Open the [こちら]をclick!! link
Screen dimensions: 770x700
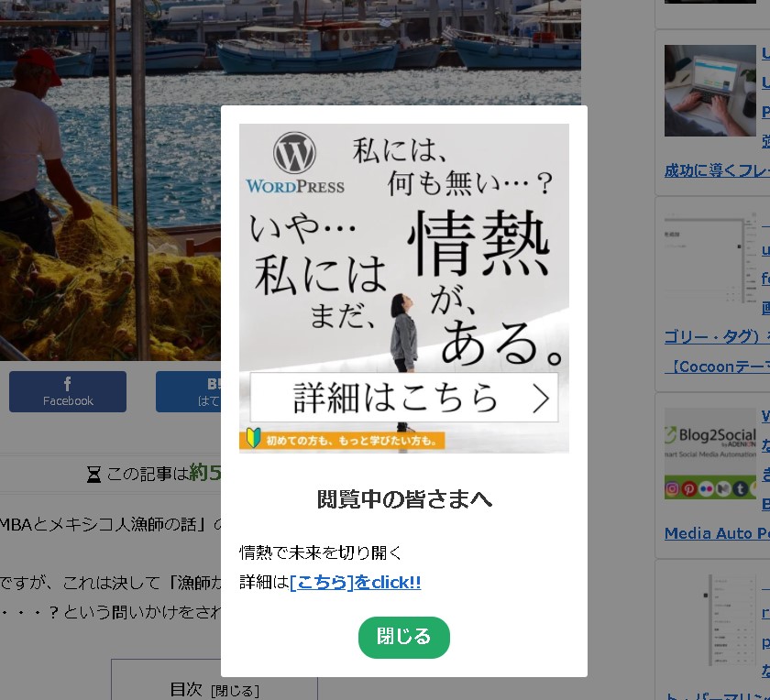[x=355, y=583]
